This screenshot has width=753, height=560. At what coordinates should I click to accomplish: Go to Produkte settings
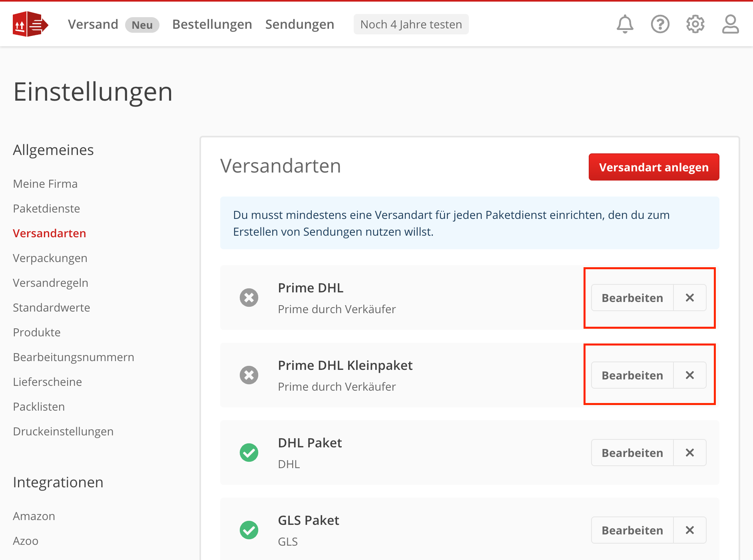pyautogui.click(x=37, y=332)
